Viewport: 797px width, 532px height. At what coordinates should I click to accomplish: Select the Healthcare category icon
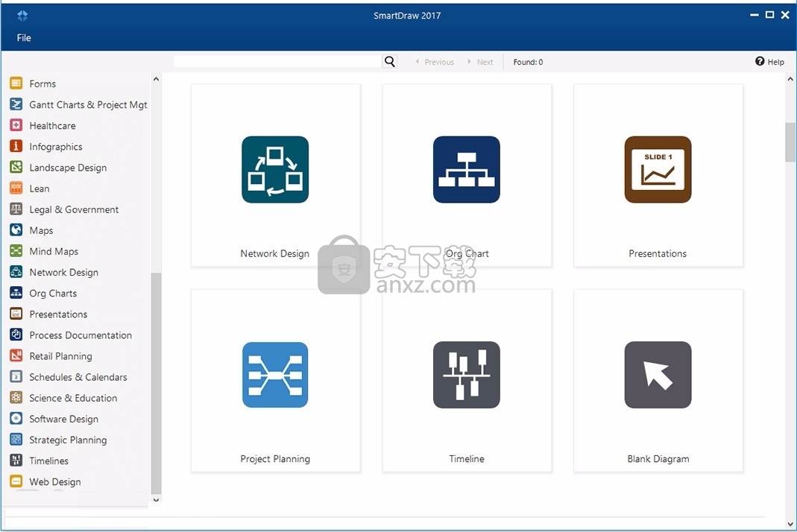(16, 125)
